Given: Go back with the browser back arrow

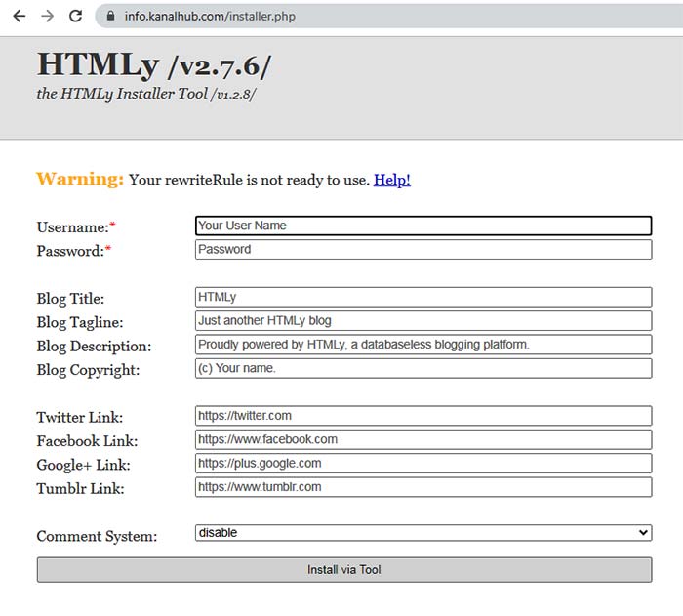Looking at the screenshot, I should pyautogui.click(x=20, y=17).
